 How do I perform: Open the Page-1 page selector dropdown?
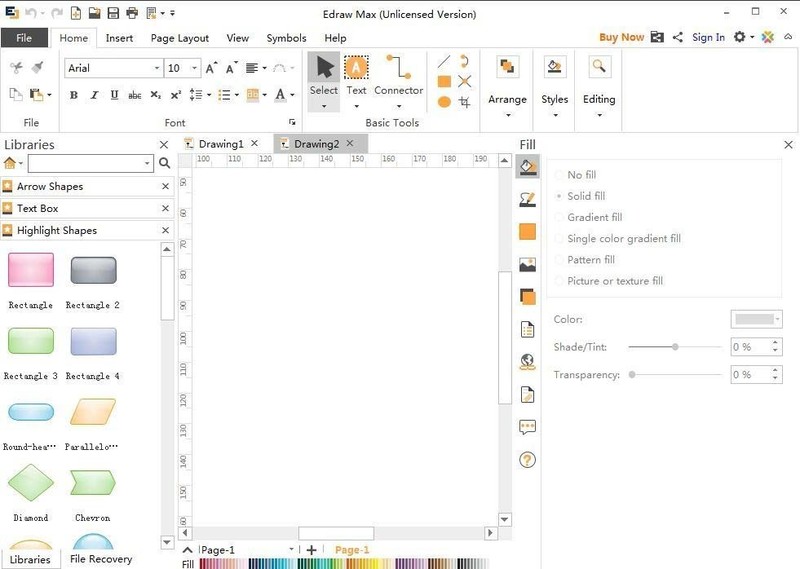click(291, 549)
